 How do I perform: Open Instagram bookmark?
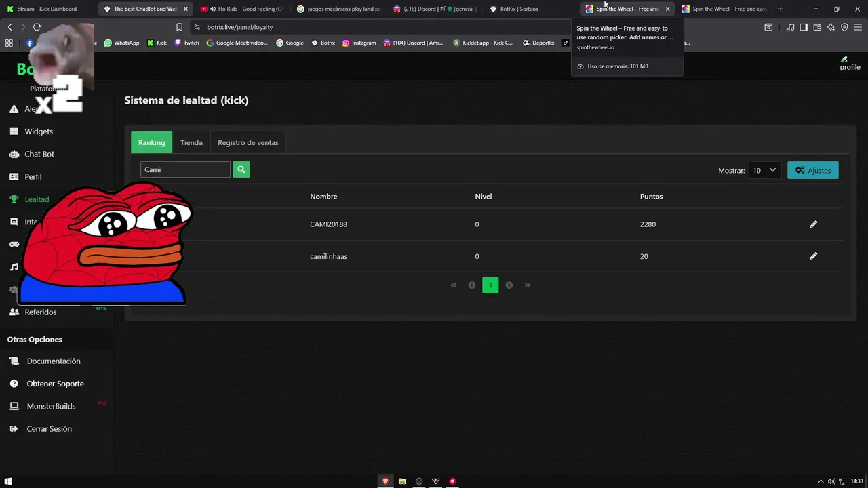tap(359, 43)
